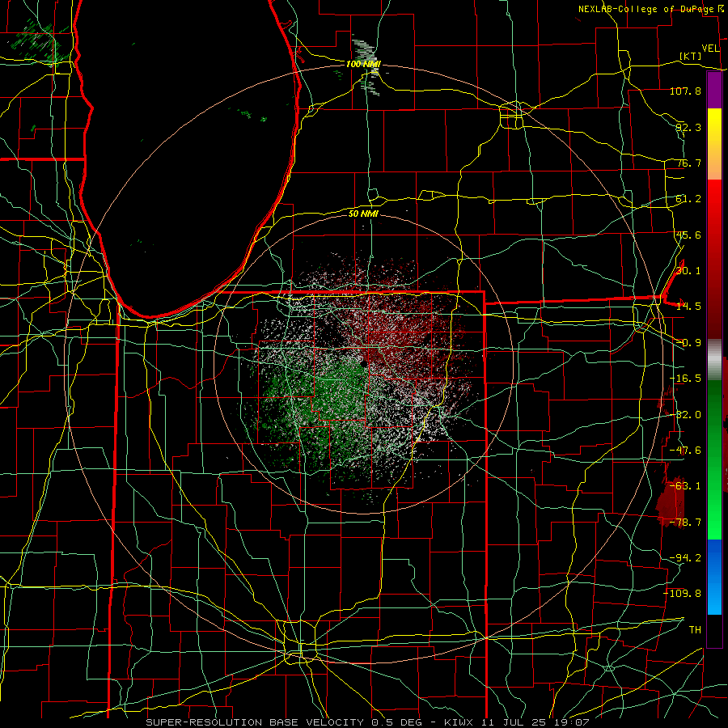Image resolution: width=728 pixels, height=728 pixels.
Task: Click the -63.1 velocity scale value
Action: pos(685,486)
